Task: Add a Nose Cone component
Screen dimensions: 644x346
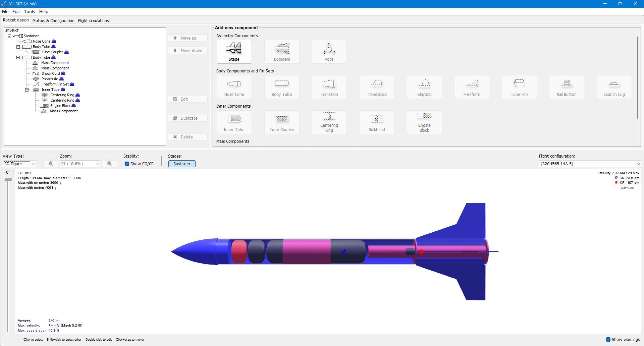Action: pos(234,87)
